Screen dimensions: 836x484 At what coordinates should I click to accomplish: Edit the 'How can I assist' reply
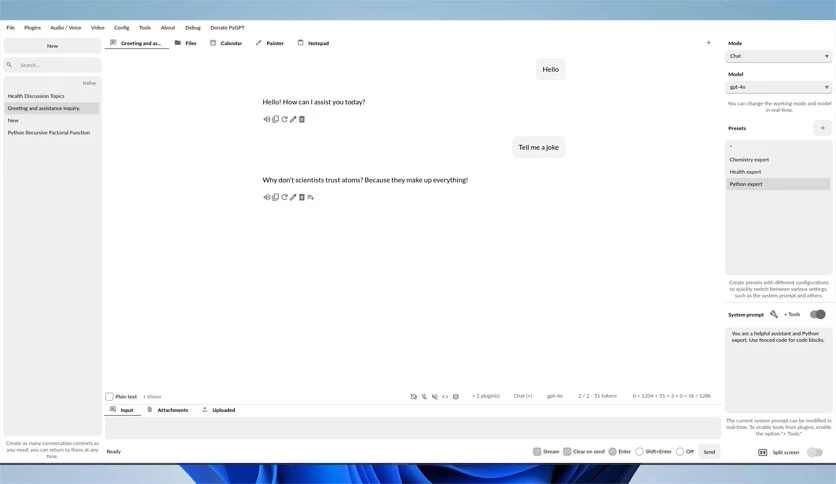(293, 119)
